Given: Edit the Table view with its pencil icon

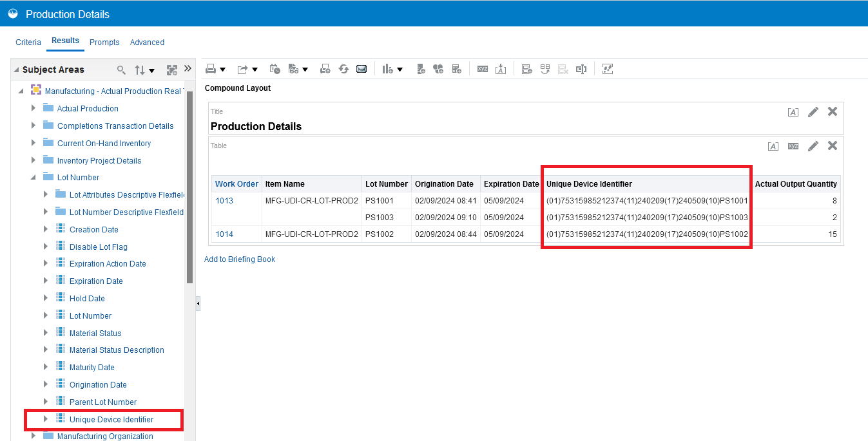Looking at the screenshot, I should click(813, 146).
